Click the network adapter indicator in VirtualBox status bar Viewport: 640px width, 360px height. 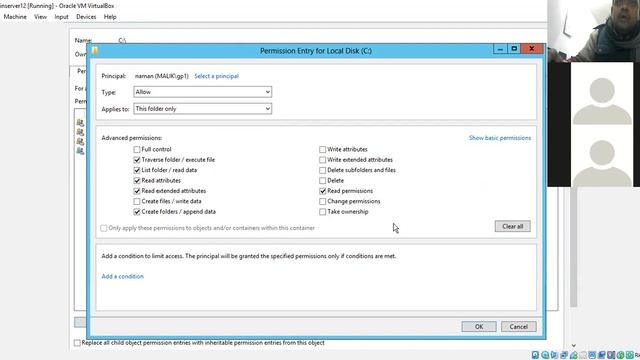tap(564, 355)
